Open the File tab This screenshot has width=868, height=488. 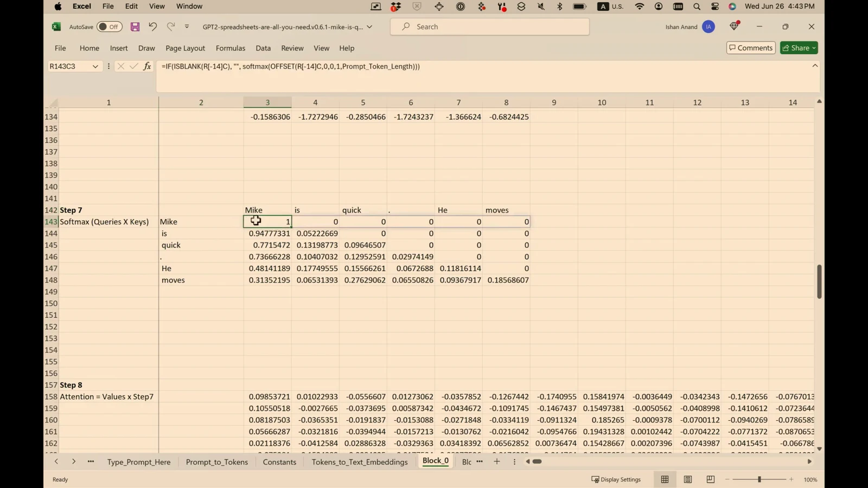(x=60, y=48)
